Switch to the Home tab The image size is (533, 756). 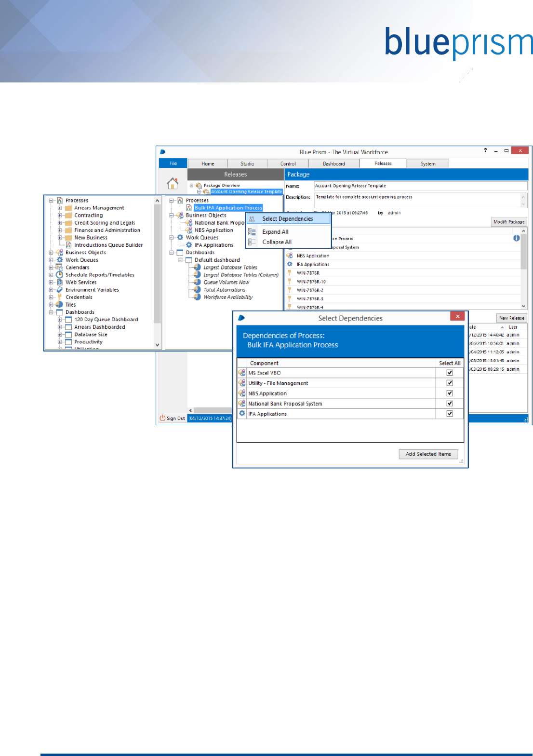pos(208,163)
